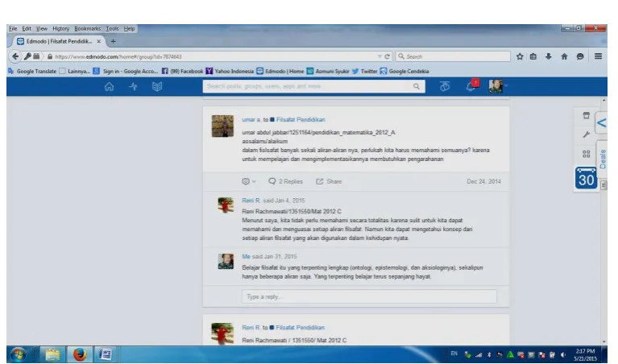The width and height of the screenshot is (618, 364).
Task: Open Google Cendekia bookmark
Action: click(404, 72)
